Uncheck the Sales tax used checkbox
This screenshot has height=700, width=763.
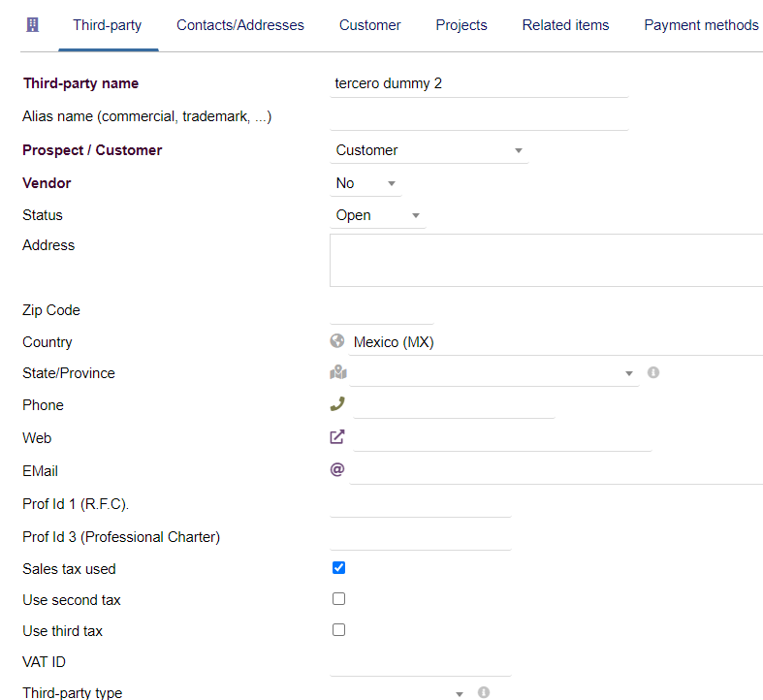pos(338,567)
